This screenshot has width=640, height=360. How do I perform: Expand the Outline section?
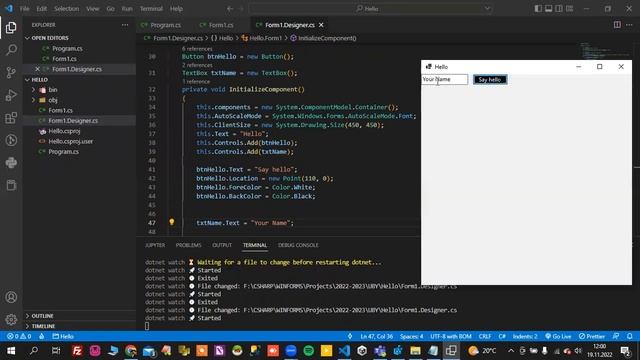[x=42, y=316]
